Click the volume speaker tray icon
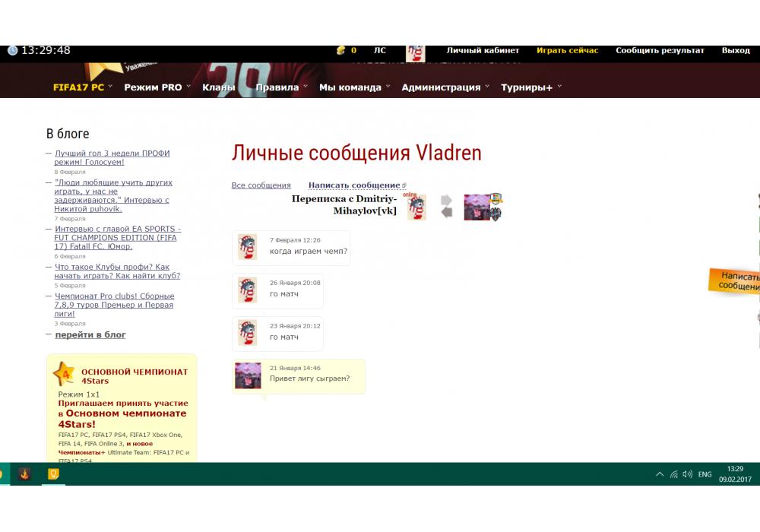The height and width of the screenshot is (532, 760). tap(687, 474)
